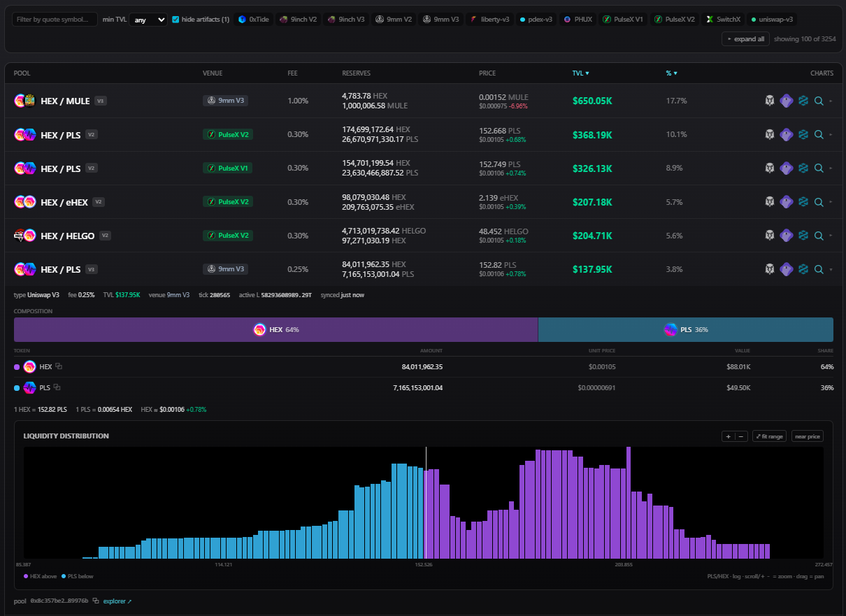Screen dimensions: 846x616
Task: Toggle pdex-v3 venue filter
Action: click(537, 20)
